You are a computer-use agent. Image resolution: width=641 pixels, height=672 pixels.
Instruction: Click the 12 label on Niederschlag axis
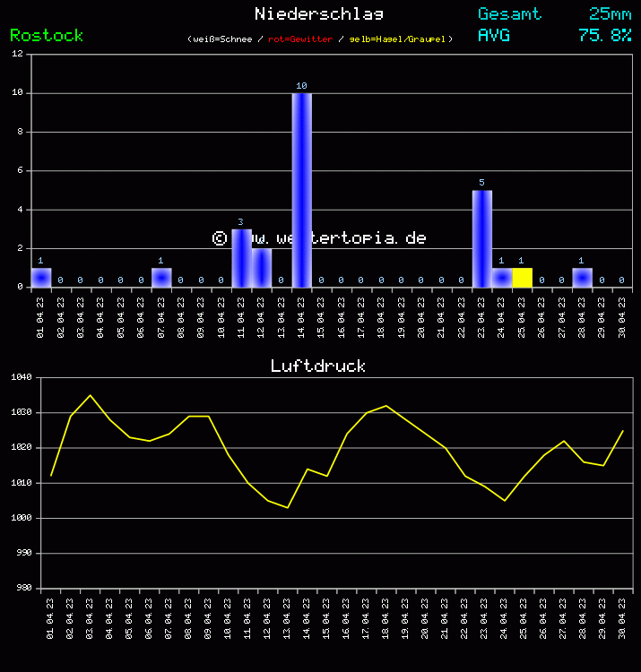pos(18,54)
